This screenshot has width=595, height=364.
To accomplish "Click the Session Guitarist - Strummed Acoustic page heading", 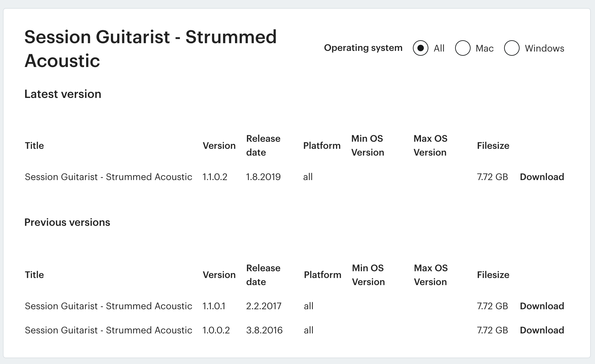I will coord(151,49).
